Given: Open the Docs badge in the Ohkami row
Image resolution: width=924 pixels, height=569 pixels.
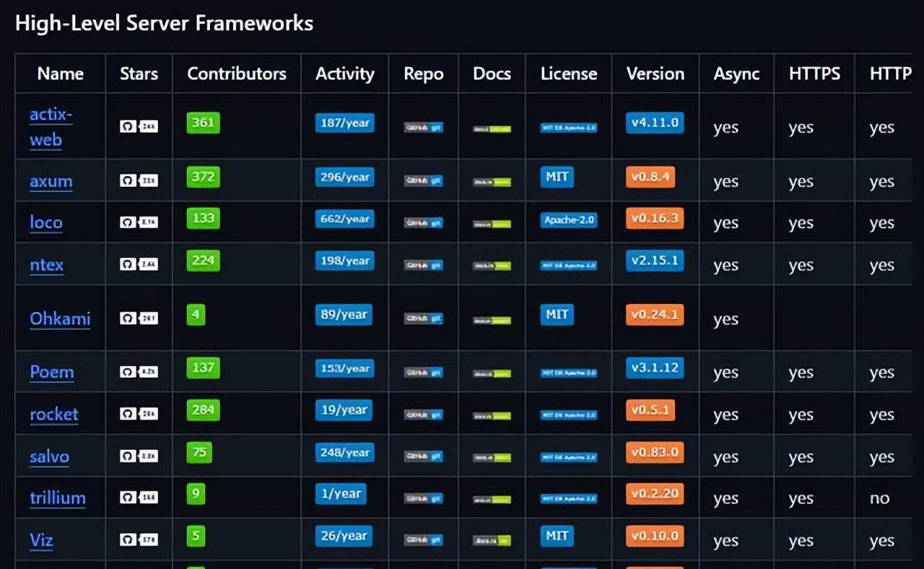Looking at the screenshot, I should tap(492, 320).
